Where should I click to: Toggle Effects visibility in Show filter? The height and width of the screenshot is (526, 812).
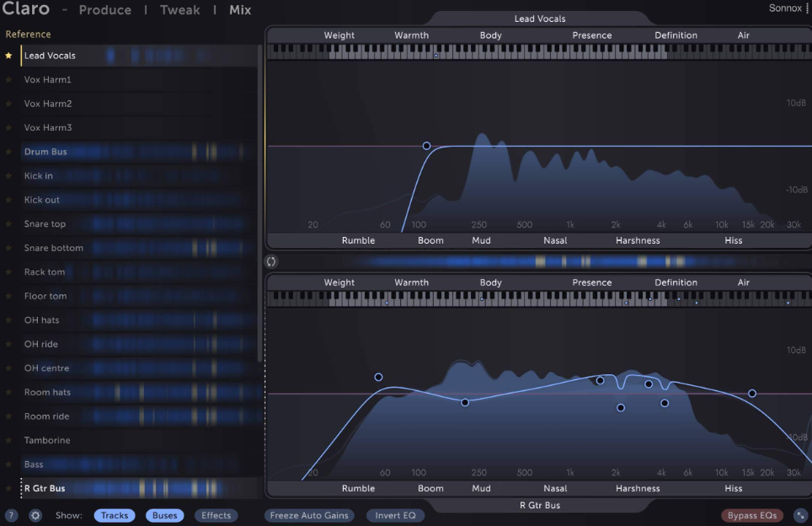[216, 516]
